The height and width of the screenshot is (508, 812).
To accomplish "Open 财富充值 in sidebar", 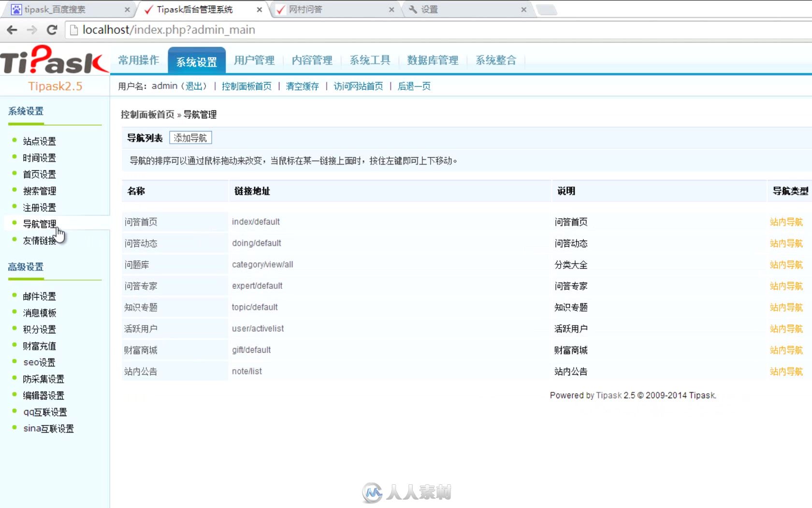I will (x=40, y=346).
